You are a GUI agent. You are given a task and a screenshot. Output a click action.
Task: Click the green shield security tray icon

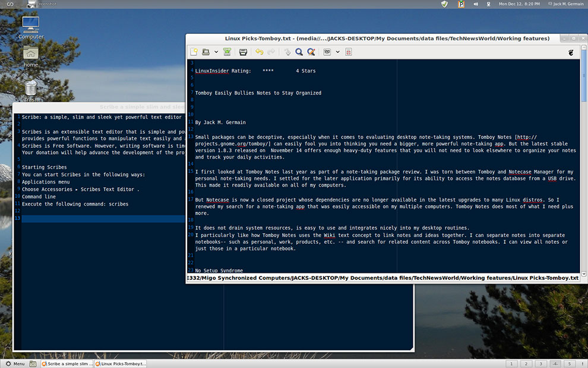click(x=444, y=4)
